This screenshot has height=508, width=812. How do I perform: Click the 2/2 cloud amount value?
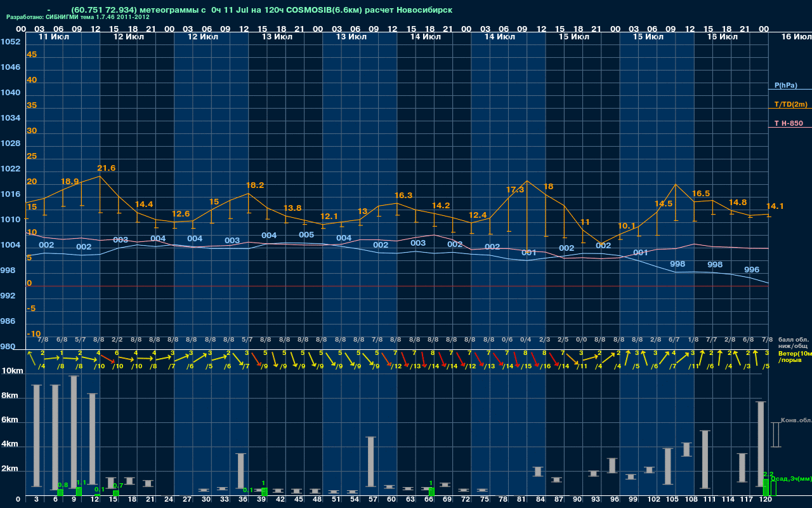[x=117, y=340]
